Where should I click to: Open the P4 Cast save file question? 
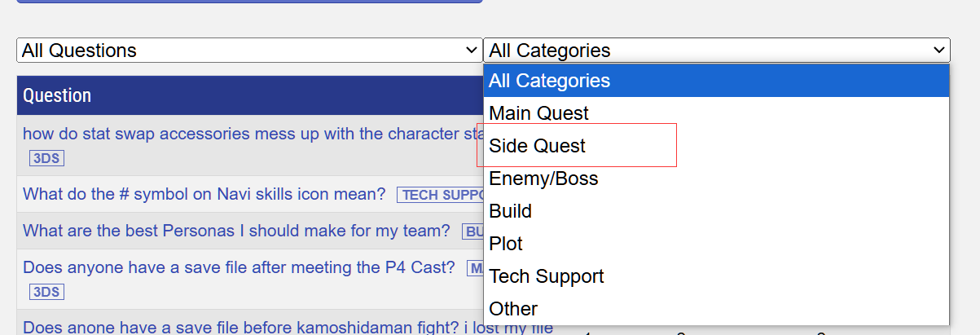pyautogui.click(x=239, y=267)
